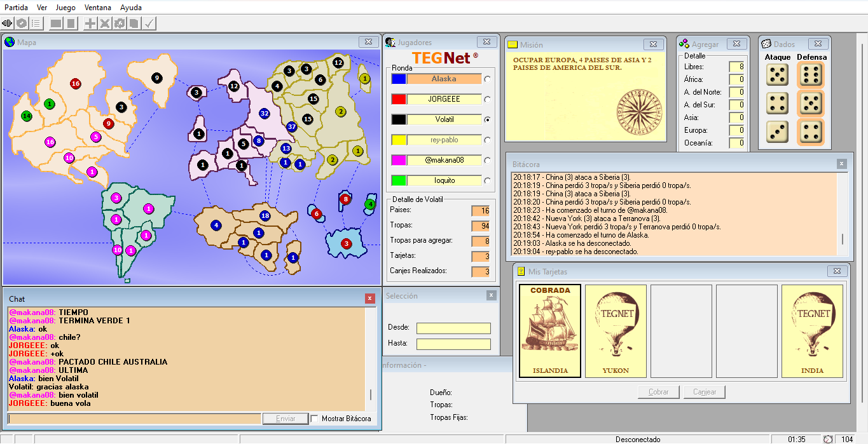The height and width of the screenshot is (444, 868).
Task: Click the plus icon to add troops
Action: tap(91, 24)
